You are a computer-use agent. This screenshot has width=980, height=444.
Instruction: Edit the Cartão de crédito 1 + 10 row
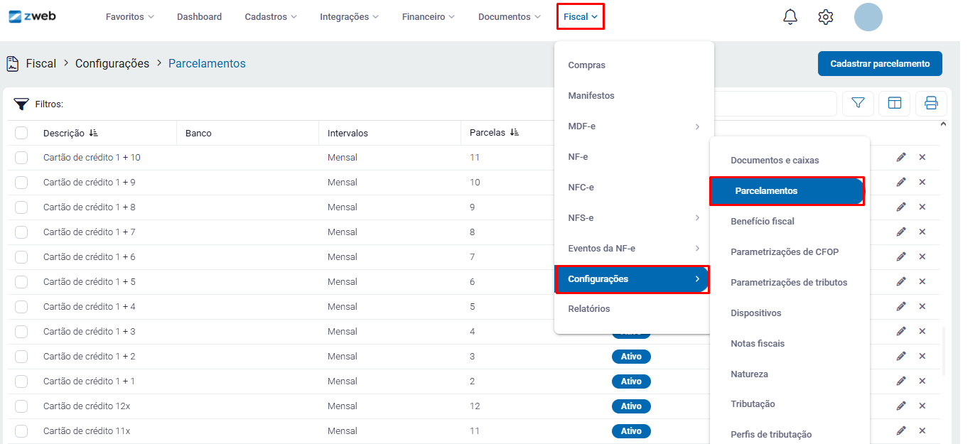[901, 157]
